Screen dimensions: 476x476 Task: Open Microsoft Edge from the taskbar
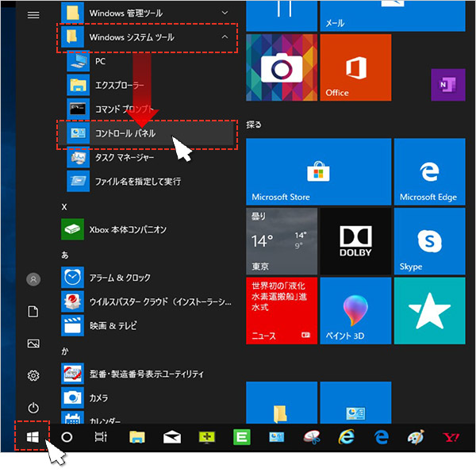click(382, 437)
